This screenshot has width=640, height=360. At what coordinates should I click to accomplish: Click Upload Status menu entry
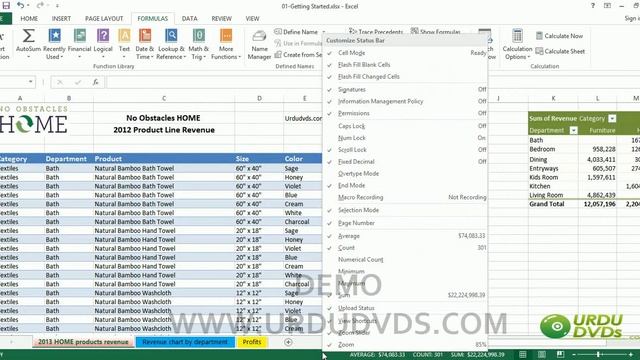(406, 308)
